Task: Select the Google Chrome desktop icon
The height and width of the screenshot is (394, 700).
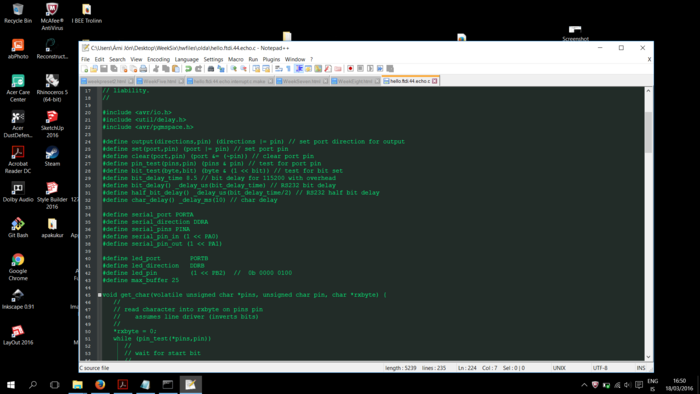Action: tap(18, 267)
